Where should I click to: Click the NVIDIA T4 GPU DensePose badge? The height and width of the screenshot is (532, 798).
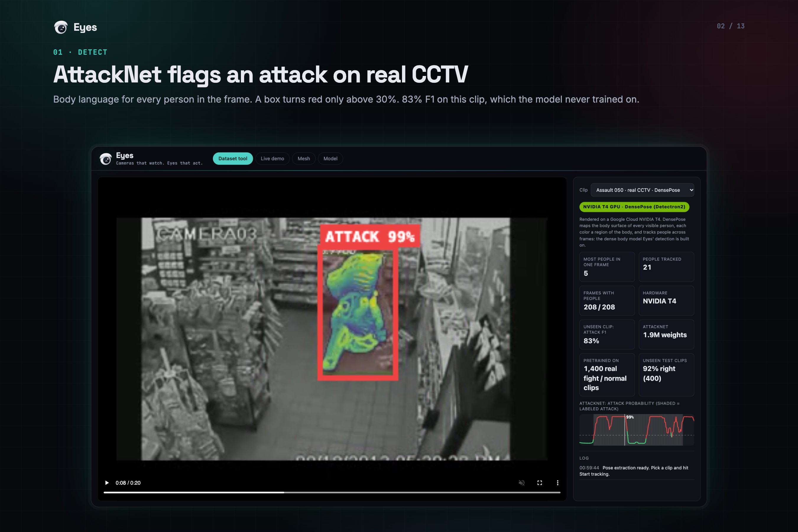[634, 207]
